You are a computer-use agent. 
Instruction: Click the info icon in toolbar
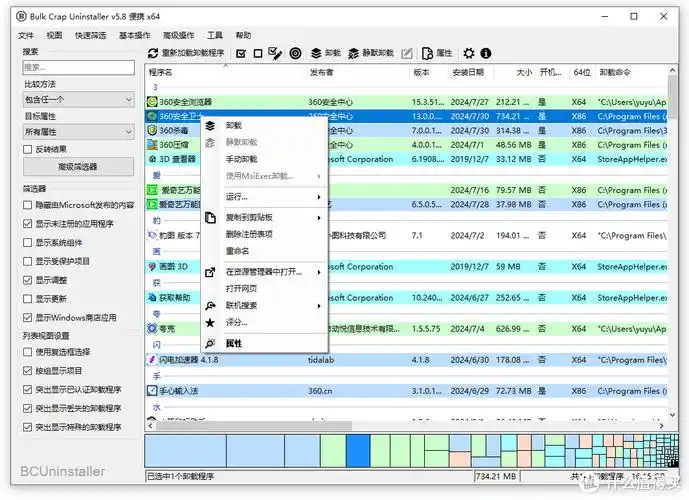485,53
